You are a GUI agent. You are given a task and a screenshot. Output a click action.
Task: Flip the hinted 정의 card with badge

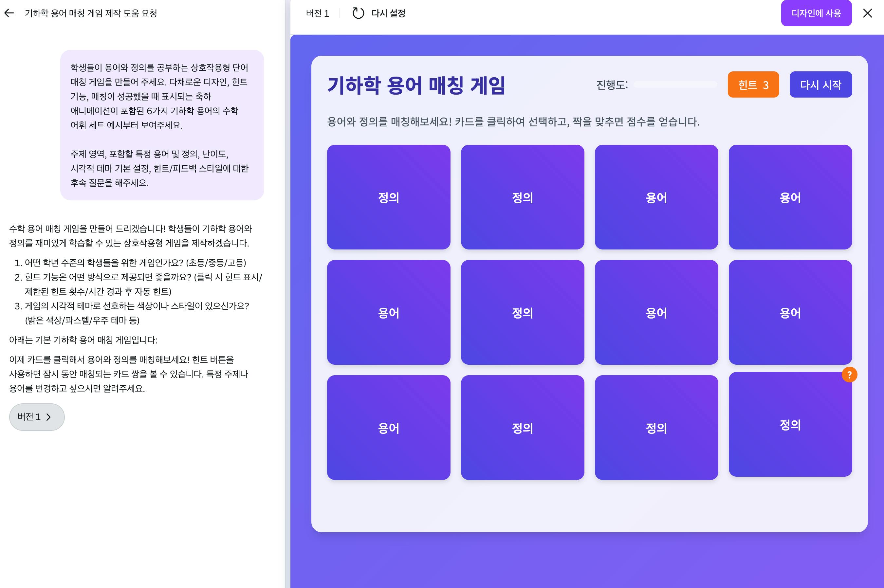[x=790, y=424]
